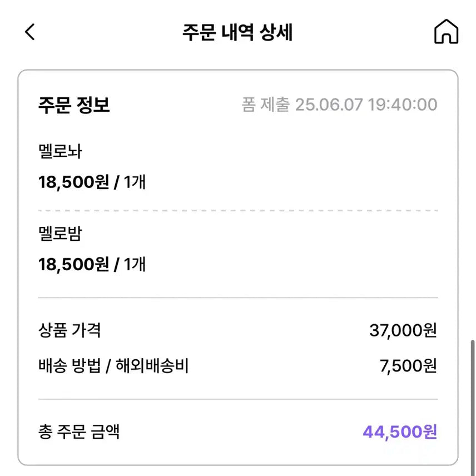The height and width of the screenshot is (476, 476).
Task: Tap the 폼 제출 25.06.07 19:40:00 timestamp
Action: pyautogui.click(x=339, y=105)
